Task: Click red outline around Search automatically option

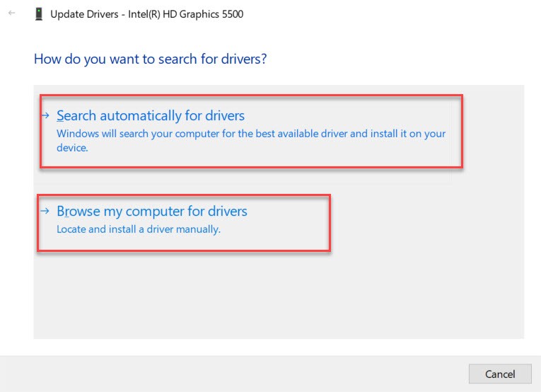Action: (251, 96)
